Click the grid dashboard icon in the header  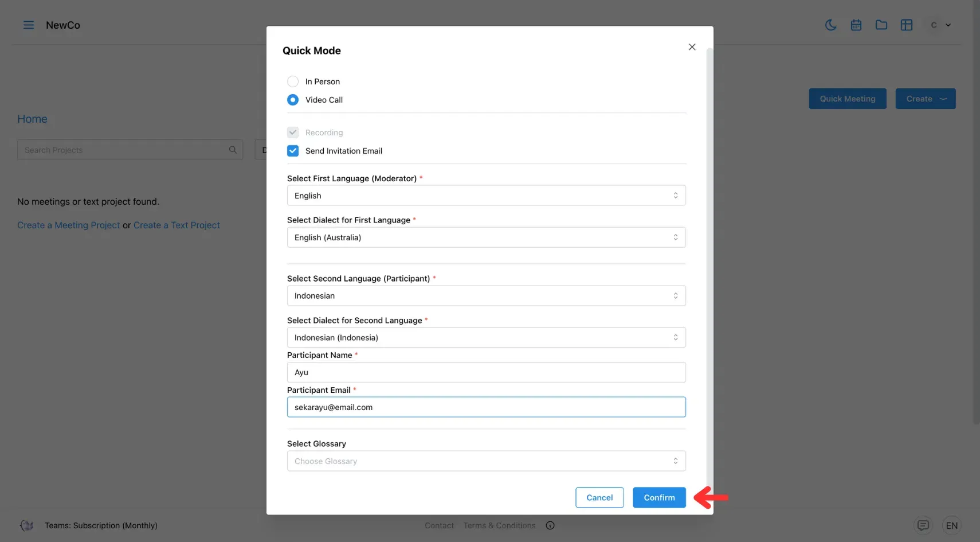pyautogui.click(x=907, y=25)
